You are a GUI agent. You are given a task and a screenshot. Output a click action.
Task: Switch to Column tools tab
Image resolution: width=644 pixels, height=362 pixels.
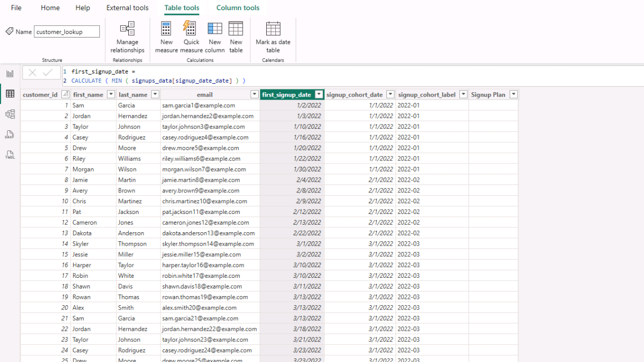[238, 8]
